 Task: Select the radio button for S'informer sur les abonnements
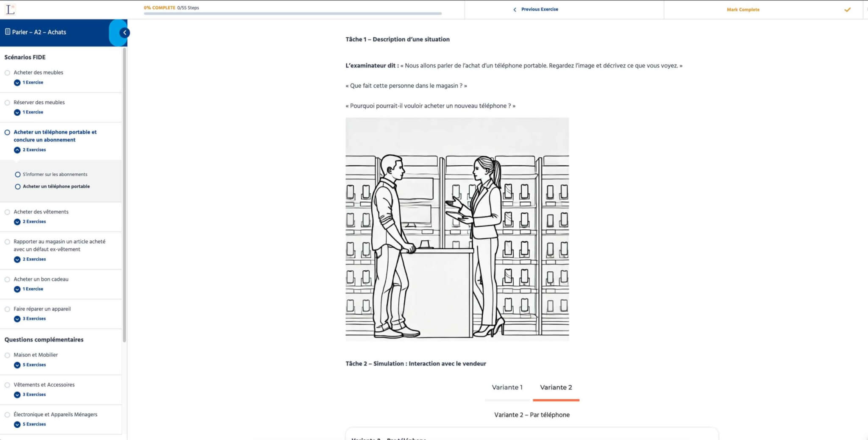[x=17, y=174]
